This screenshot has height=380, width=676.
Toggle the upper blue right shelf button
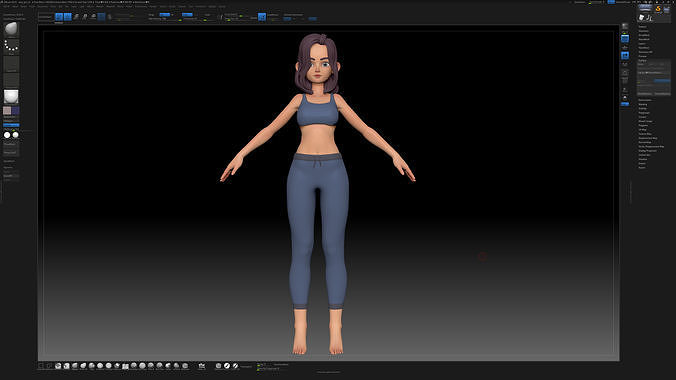pos(625,39)
